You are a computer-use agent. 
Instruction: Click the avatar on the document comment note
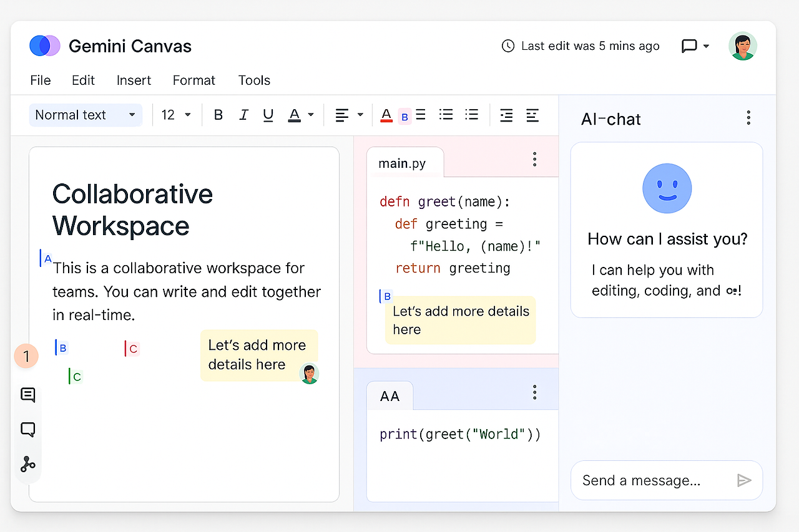click(309, 374)
